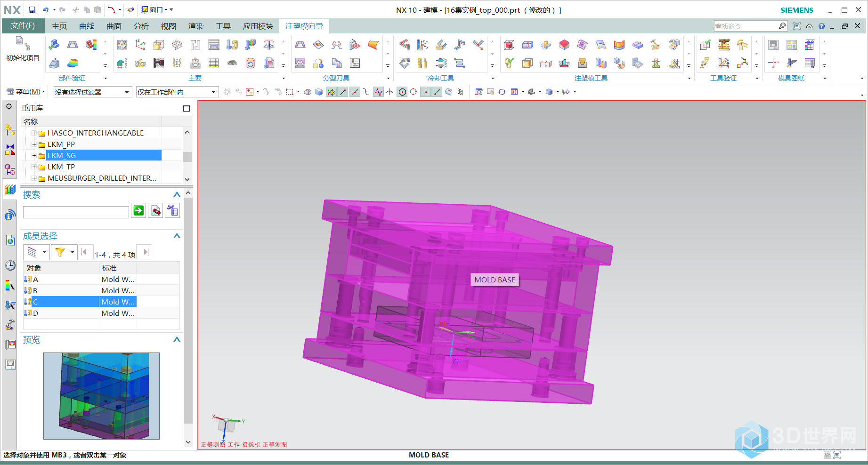The width and height of the screenshot is (868, 465).
Task: Toggle the Enable Snap Point button
Action: click(332, 92)
